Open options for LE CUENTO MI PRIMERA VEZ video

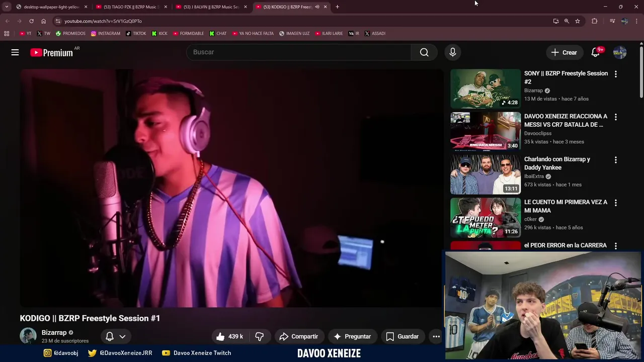pos(615,203)
